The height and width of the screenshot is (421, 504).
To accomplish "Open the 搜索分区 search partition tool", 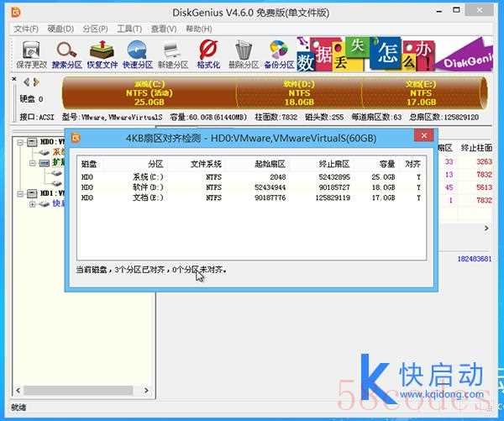I will coord(67,55).
